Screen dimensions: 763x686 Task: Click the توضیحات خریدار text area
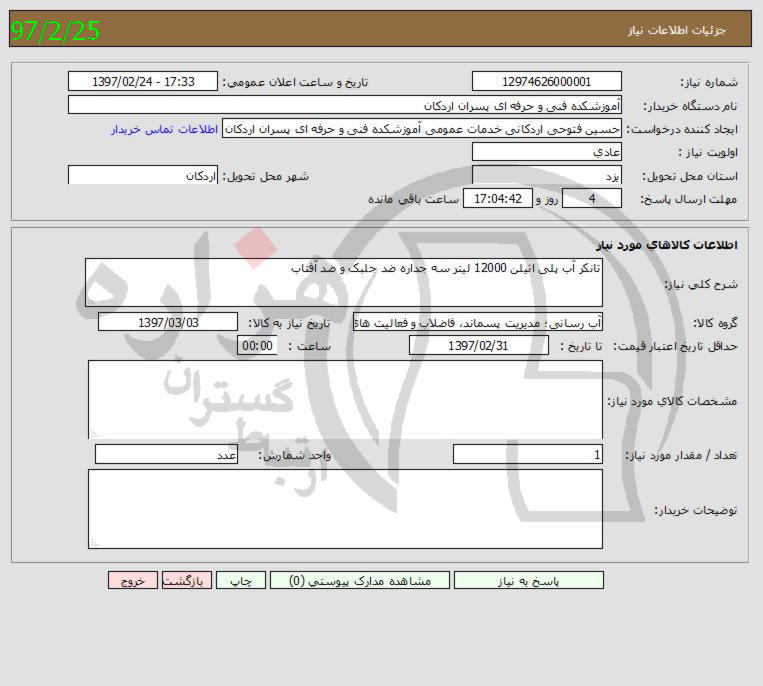344,510
